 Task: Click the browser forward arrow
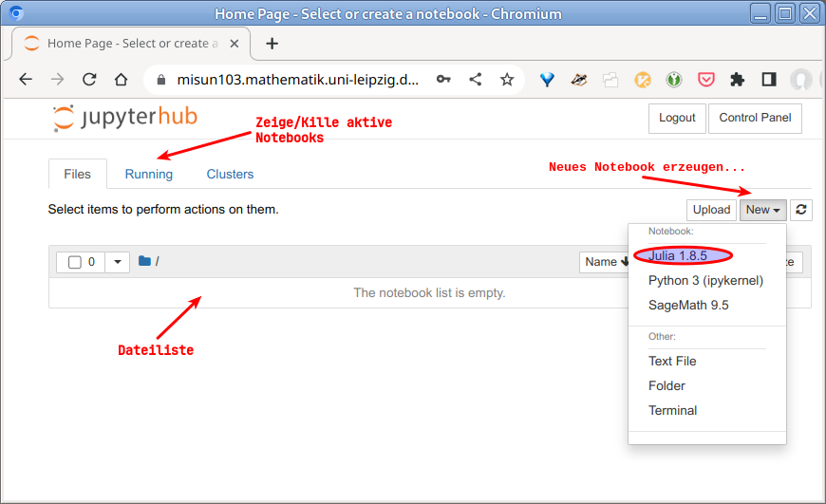pos(57,80)
